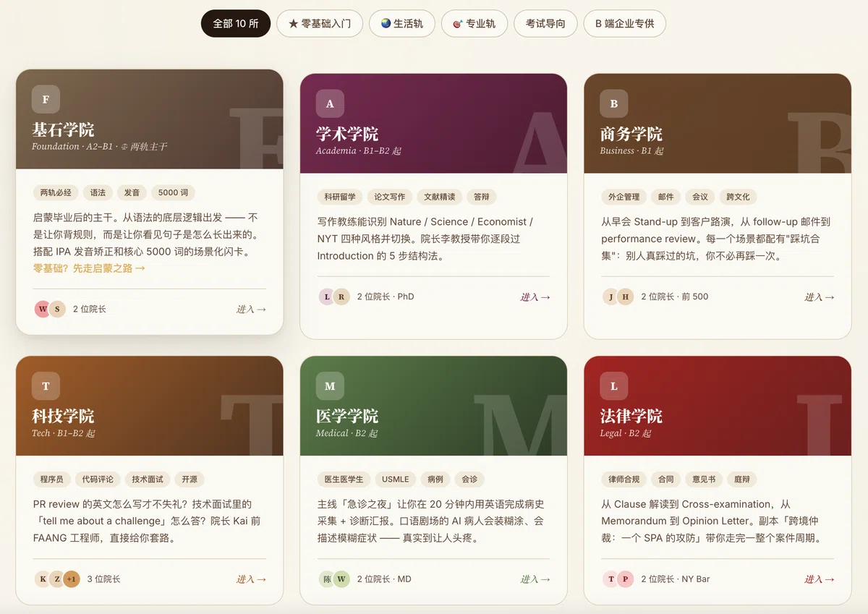868x614 pixels.
Task: Click the 两轨必经 tag
Action: (x=56, y=192)
